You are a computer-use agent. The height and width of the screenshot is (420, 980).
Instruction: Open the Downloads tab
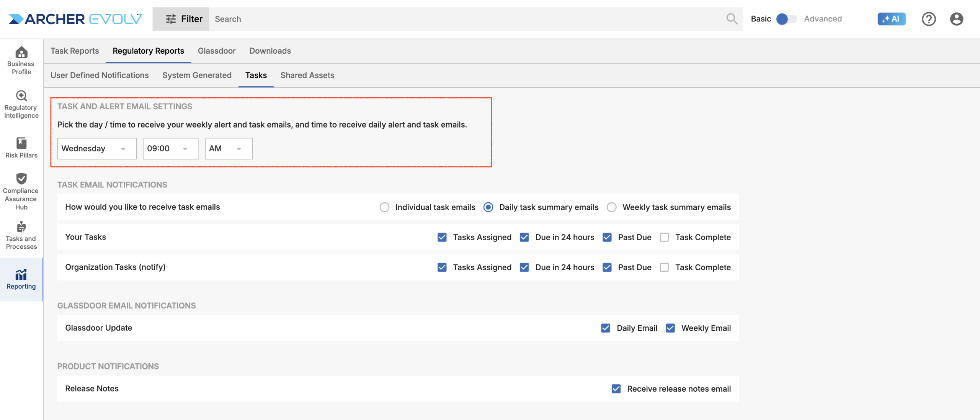[270, 51]
